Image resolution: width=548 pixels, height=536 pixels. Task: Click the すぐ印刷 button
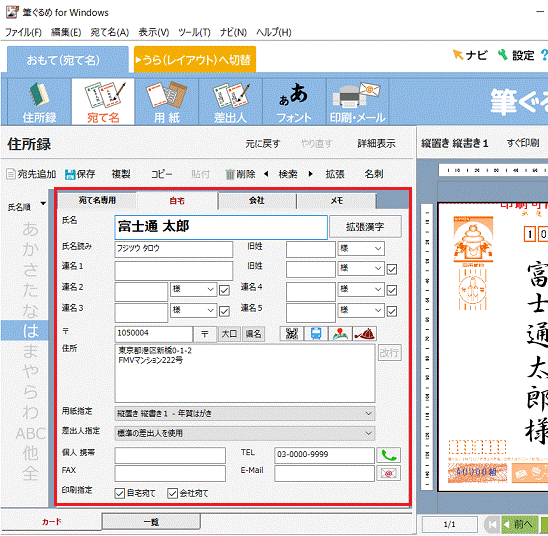pos(523,143)
